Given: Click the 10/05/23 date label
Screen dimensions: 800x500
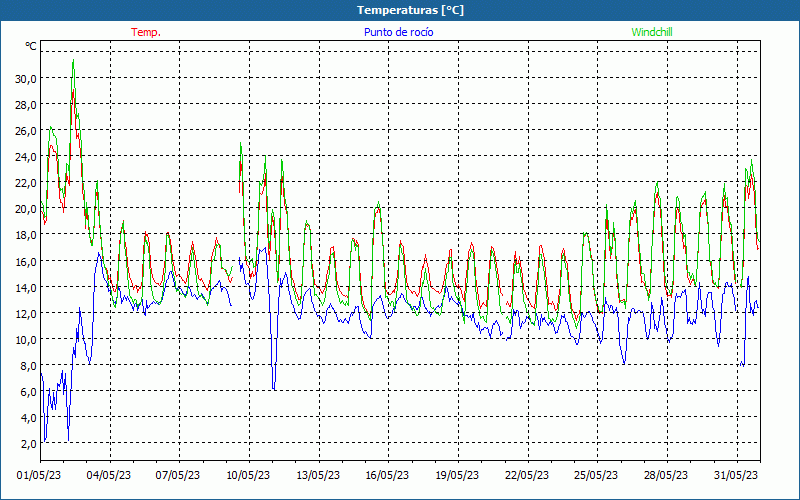Looking at the screenshot, I should click(248, 475).
